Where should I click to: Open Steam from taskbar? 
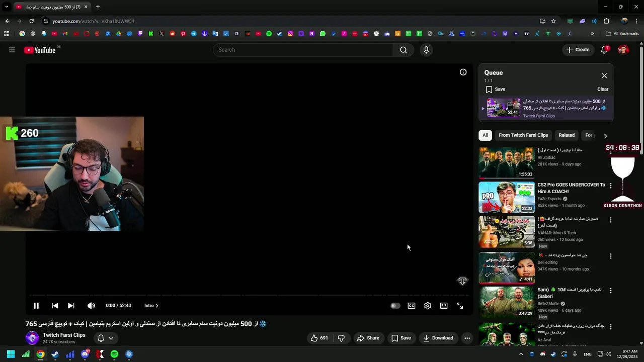[55, 354]
